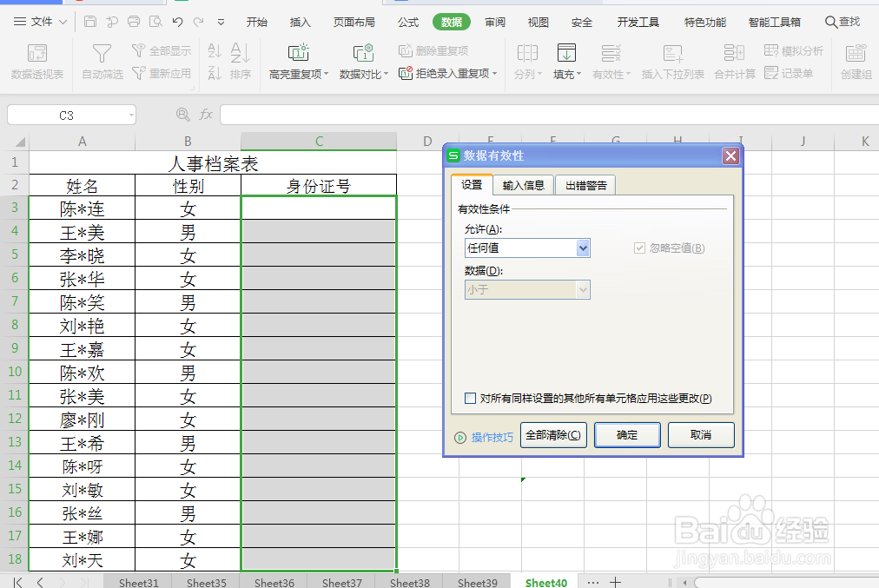Switch to the Sheet38 worksheet tab
Screen dimensions: 879x588
tap(408, 582)
